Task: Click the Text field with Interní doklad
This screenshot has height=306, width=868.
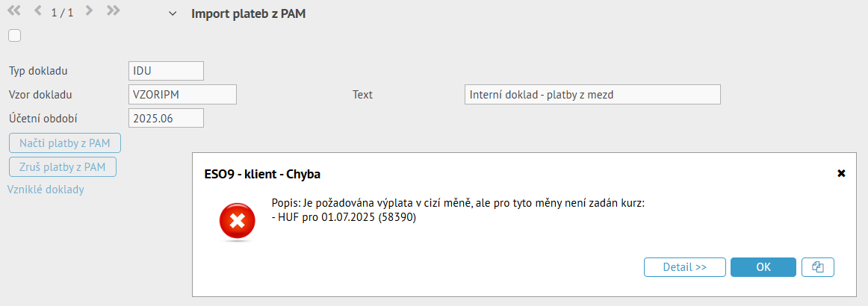Action: coord(592,95)
